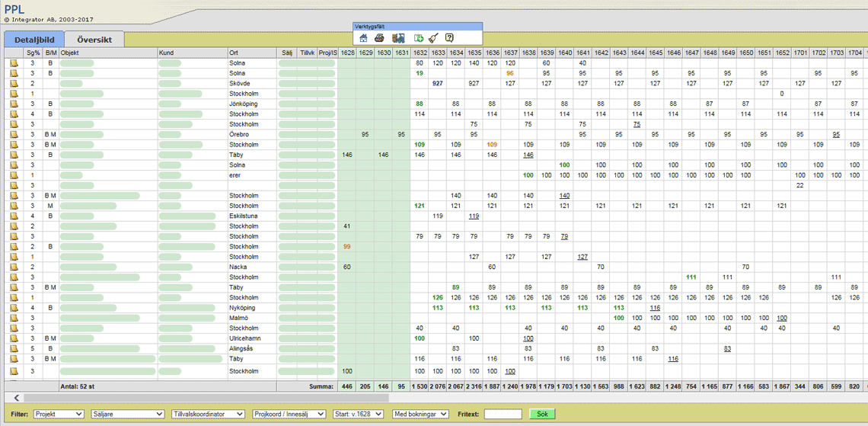868x426 pixels.
Task: Open the folder icon on Jönköping row
Action: click(14, 104)
